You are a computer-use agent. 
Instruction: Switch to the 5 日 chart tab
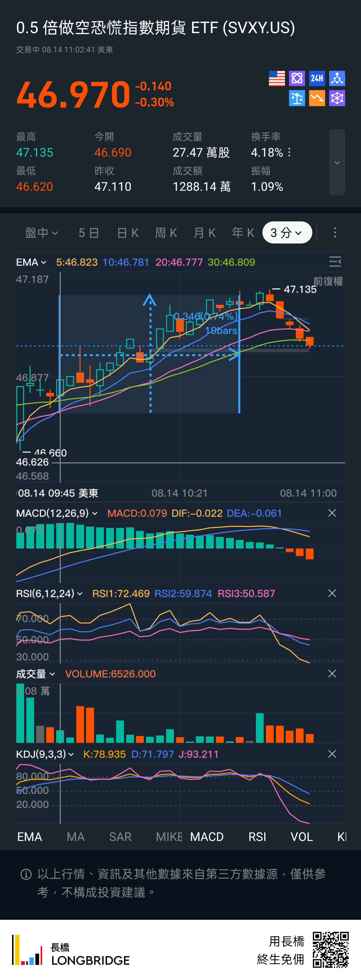[88, 232]
